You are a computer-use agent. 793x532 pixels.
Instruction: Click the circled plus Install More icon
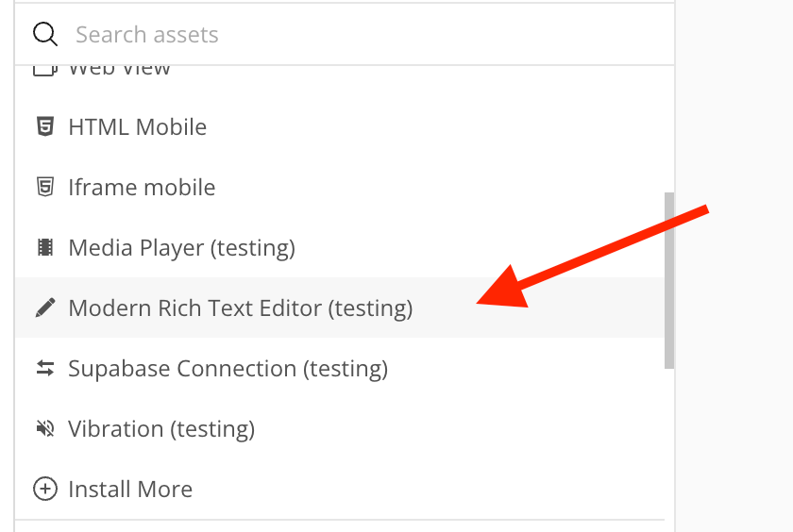tap(44, 489)
